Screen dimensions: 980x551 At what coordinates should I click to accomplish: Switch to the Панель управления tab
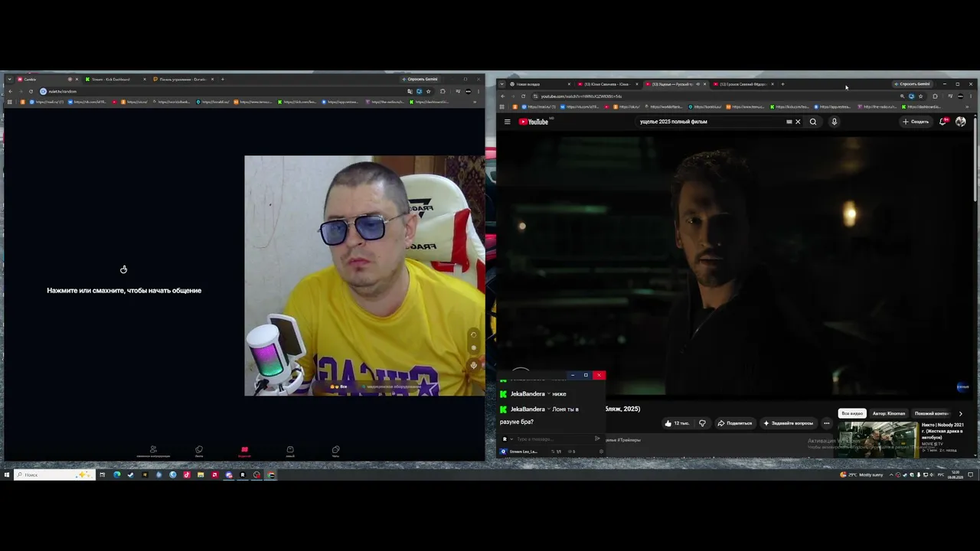[182, 79]
